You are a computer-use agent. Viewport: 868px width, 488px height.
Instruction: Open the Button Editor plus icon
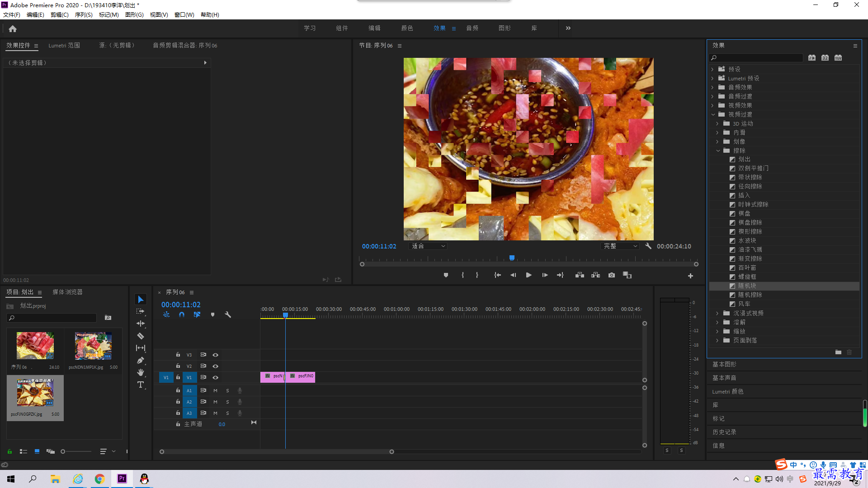click(x=690, y=276)
